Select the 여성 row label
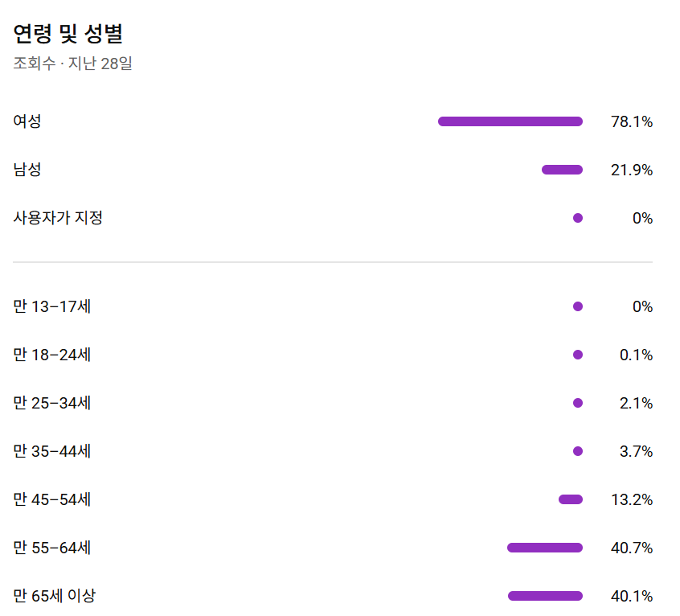Viewport: 680px width, 616px height. pyautogui.click(x=27, y=121)
